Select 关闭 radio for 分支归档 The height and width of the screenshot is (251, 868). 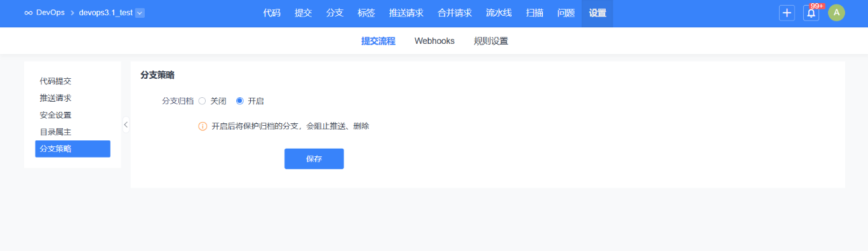pyautogui.click(x=202, y=100)
